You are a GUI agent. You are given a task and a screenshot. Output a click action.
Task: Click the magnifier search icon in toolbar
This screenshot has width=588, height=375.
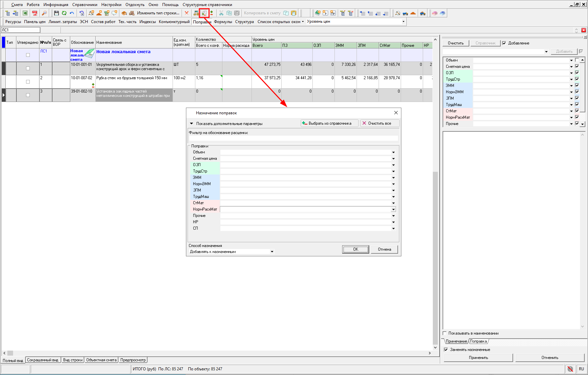[x=44, y=13]
